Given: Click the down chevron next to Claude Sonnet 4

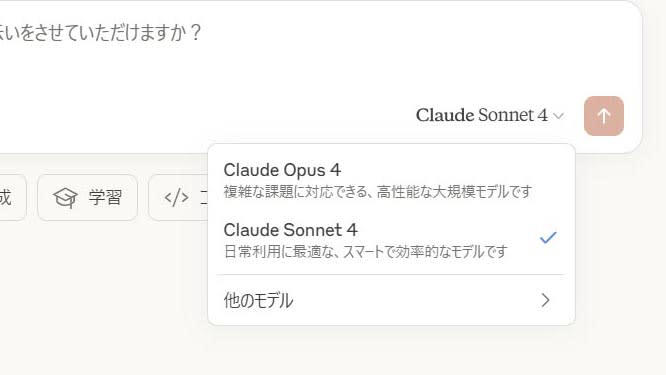Looking at the screenshot, I should point(559,116).
